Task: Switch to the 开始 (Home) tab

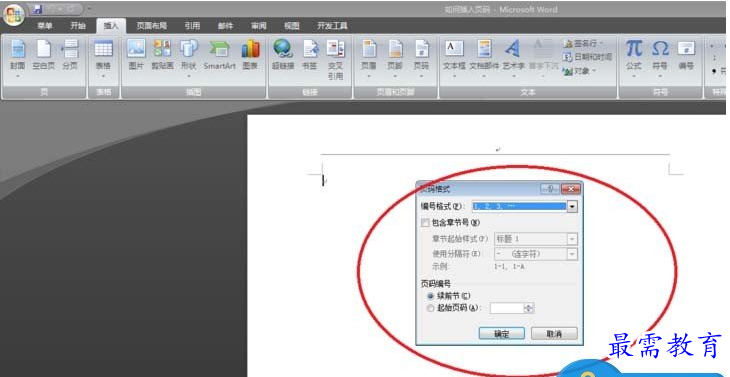Action: coord(78,26)
